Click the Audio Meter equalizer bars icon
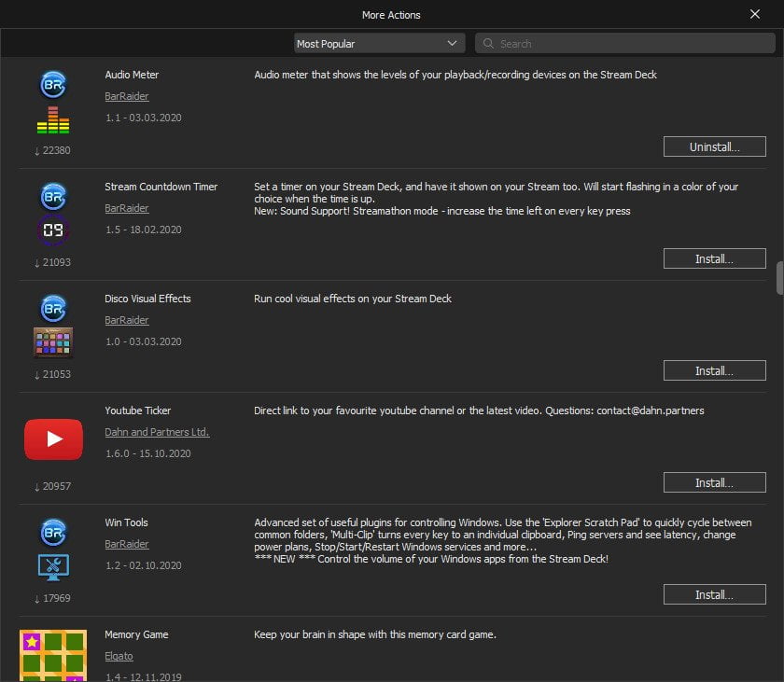The image size is (784, 682). [53, 120]
